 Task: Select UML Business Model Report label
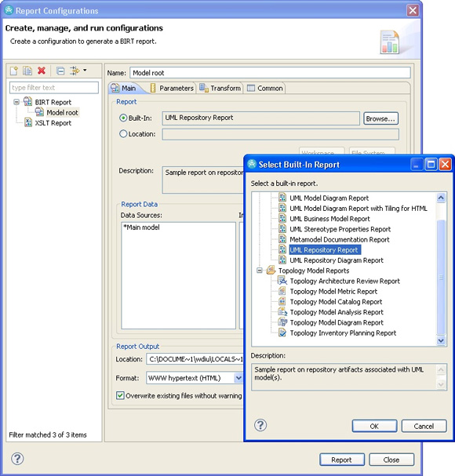tap(329, 219)
